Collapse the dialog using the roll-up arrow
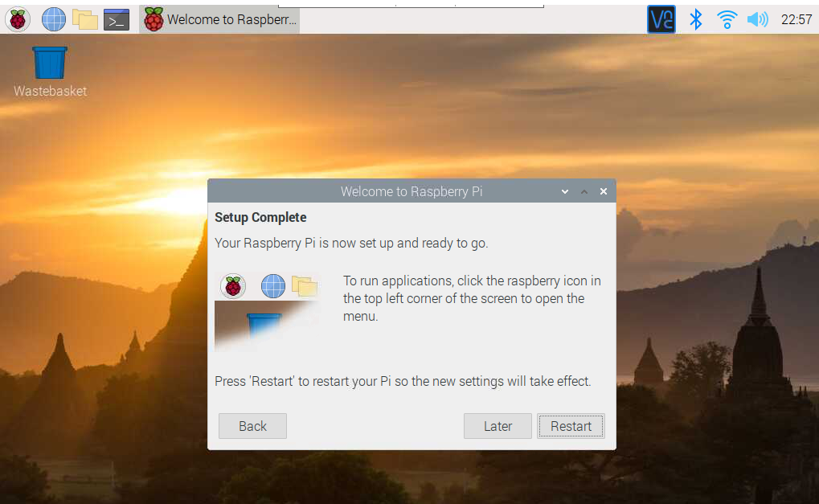Viewport: 819px width, 504px height. (x=584, y=191)
